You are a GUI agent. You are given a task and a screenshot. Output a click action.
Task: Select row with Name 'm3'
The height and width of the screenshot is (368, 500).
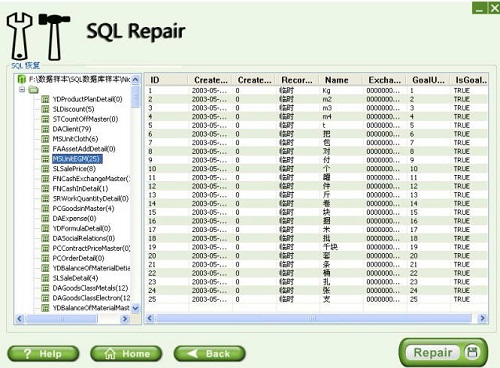[x=317, y=108]
